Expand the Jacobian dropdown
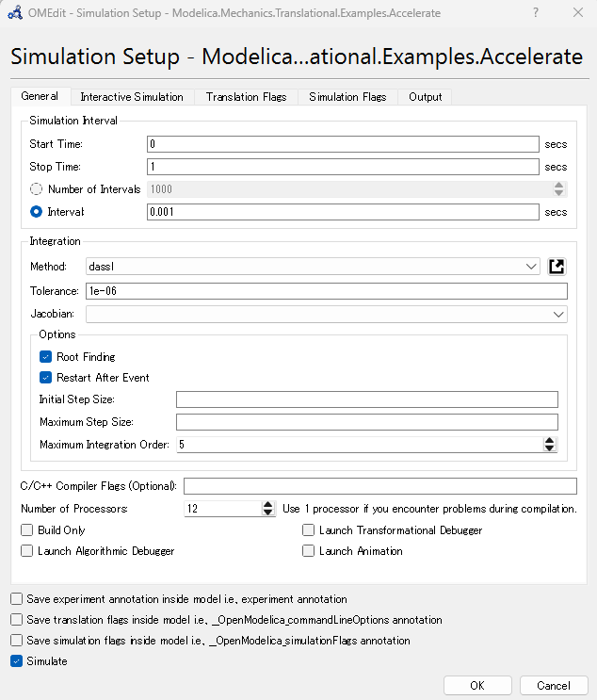 tap(327, 314)
